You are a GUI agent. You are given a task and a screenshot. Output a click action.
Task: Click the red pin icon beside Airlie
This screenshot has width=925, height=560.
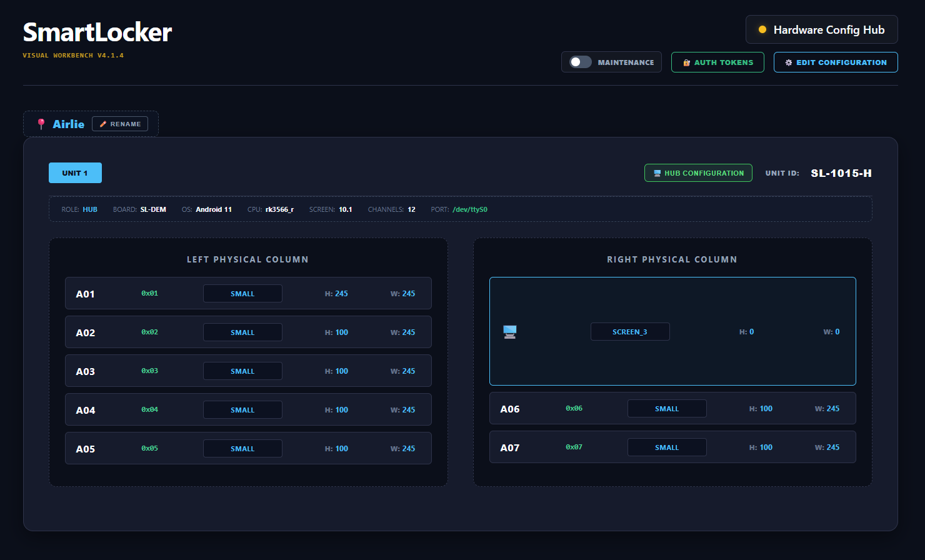click(41, 124)
